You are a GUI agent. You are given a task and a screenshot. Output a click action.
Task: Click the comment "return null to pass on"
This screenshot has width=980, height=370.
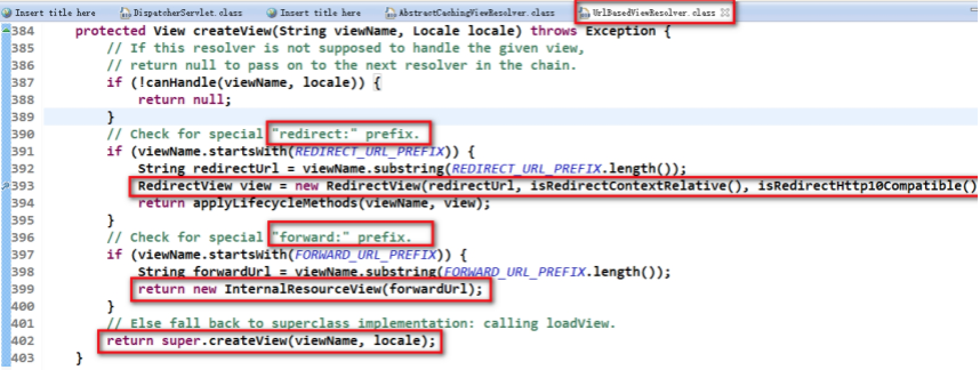pos(342,65)
